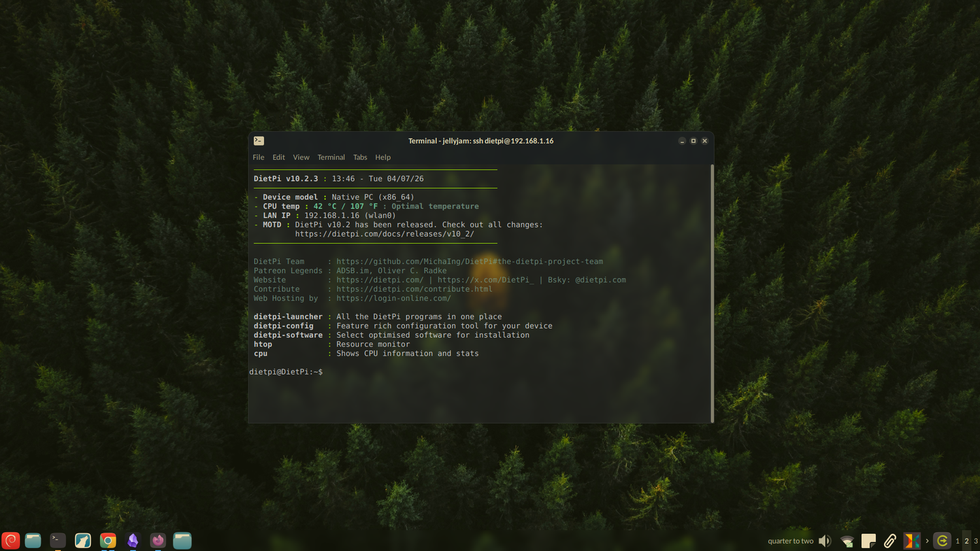Open the File menu
The height and width of the screenshot is (551, 980).
pyautogui.click(x=259, y=158)
